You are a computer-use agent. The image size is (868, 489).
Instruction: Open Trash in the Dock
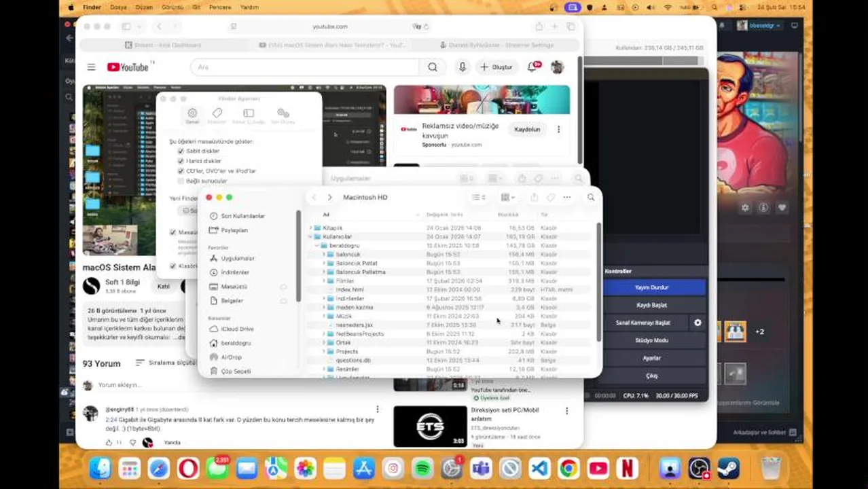tap(770, 469)
